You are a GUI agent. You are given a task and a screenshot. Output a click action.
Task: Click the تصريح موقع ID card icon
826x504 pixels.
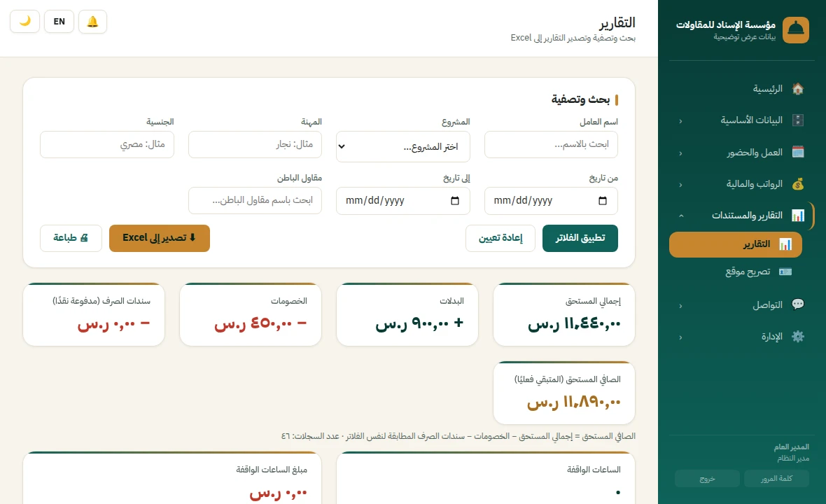pyautogui.click(x=785, y=272)
